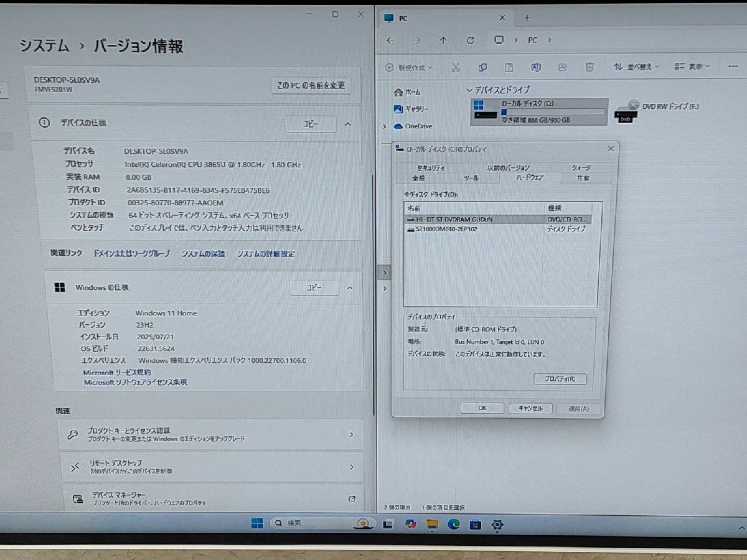Click the monitor icon in address bar
Image resolution: width=747 pixels, height=560 pixels.
pos(499,40)
